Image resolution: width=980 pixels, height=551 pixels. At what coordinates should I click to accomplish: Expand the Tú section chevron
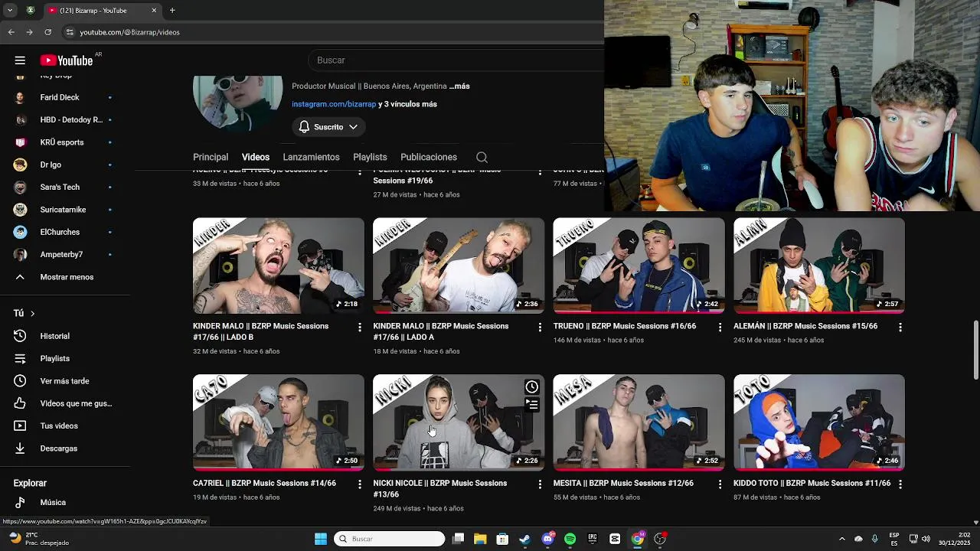[x=32, y=314]
